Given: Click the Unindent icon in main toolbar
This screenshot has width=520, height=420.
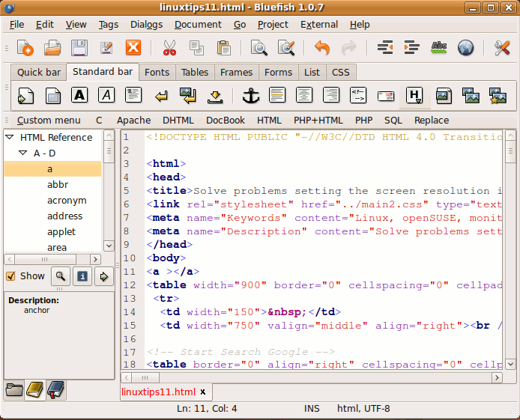Looking at the screenshot, I should coord(385,49).
